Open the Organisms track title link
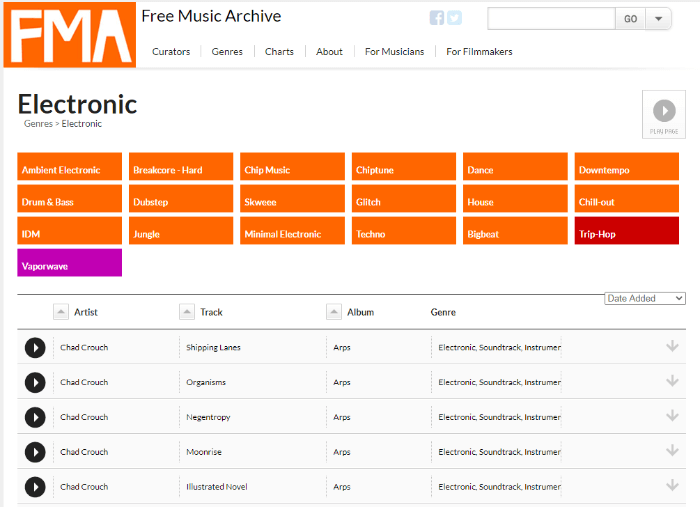The width and height of the screenshot is (700, 507). point(206,382)
